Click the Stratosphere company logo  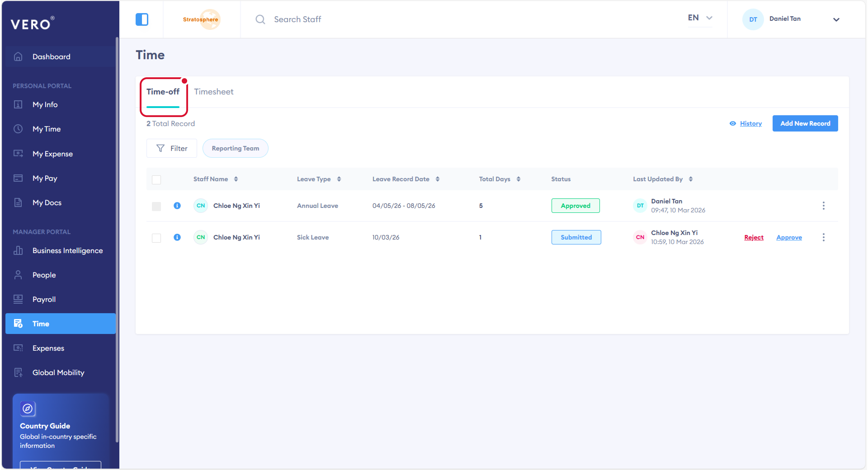(201, 19)
